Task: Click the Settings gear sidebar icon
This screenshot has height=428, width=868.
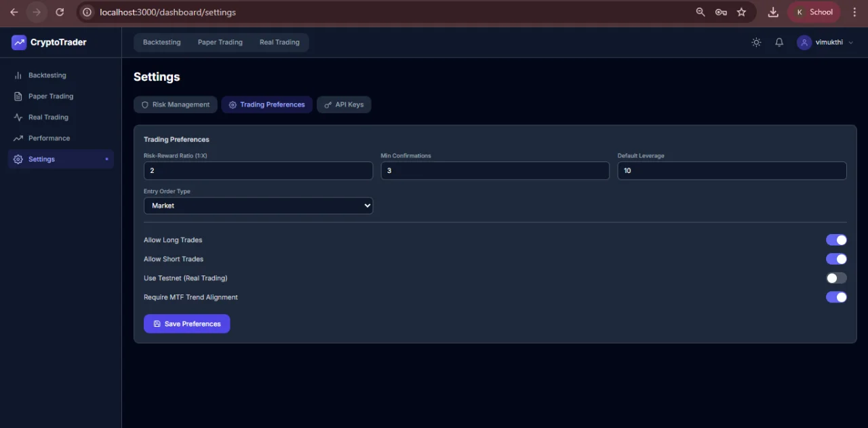Action: pos(18,159)
